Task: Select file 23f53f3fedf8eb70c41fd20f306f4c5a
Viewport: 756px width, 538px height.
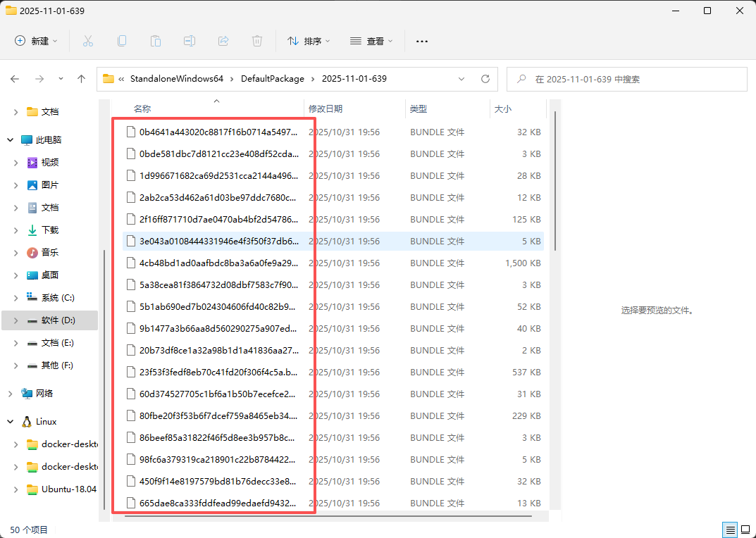Action: [x=333, y=373]
